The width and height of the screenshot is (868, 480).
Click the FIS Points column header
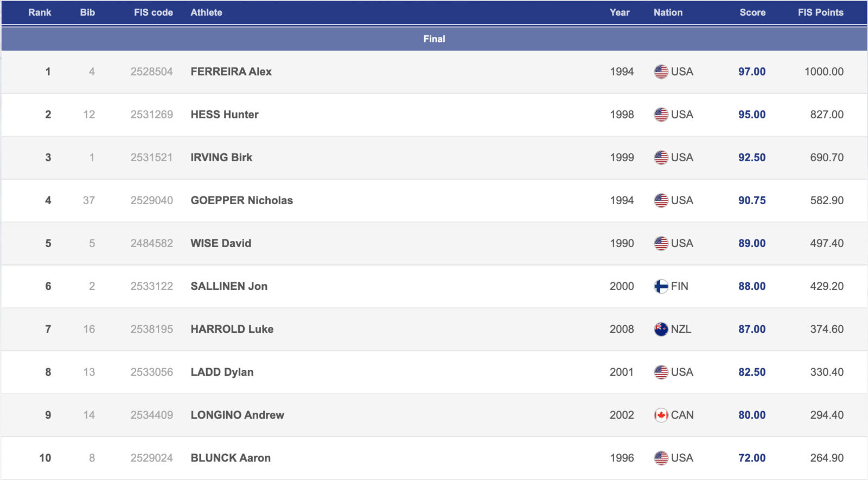820,12
